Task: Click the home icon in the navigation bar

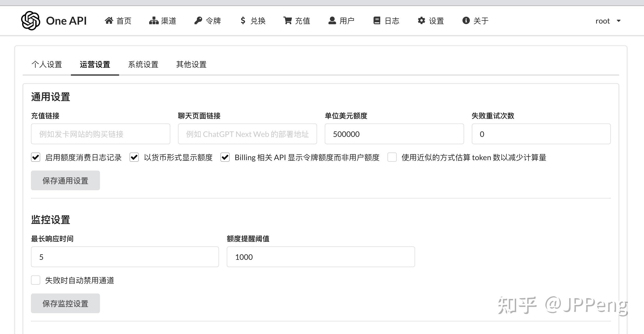Action: 109,20
